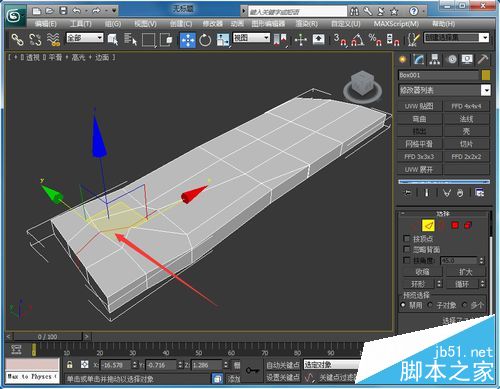This screenshot has width=500, height=389.
Task: Click the binoculars search icon in title bar
Action: (x=355, y=11)
